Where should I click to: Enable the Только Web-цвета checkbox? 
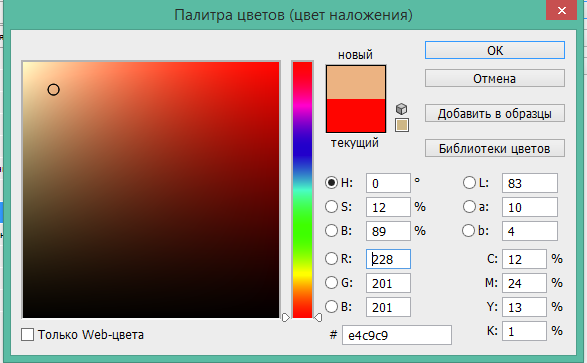click(27, 335)
